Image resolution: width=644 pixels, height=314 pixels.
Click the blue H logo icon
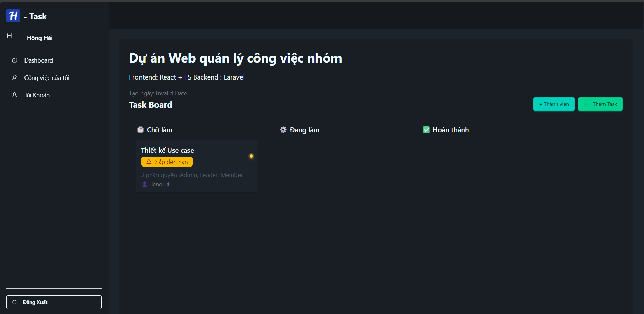(13, 16)
